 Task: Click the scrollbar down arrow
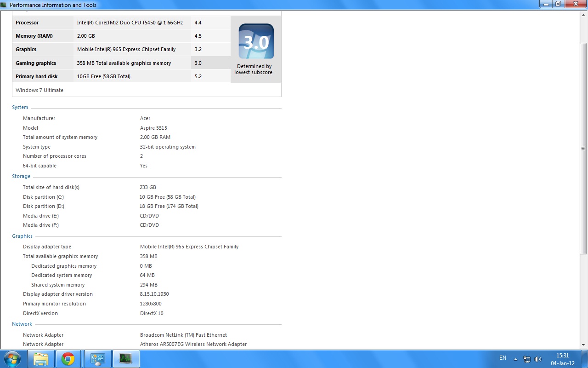click(x=583, y=345)
